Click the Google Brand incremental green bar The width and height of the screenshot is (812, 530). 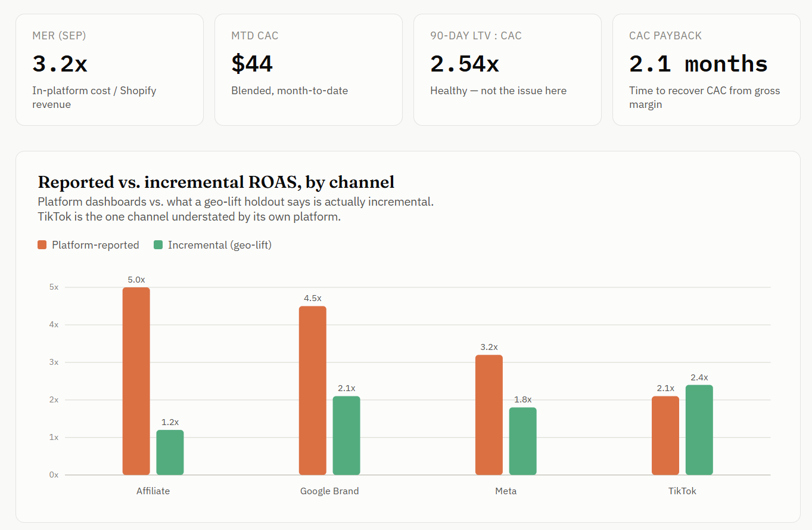pyautogui.click(x=346, y=435)
